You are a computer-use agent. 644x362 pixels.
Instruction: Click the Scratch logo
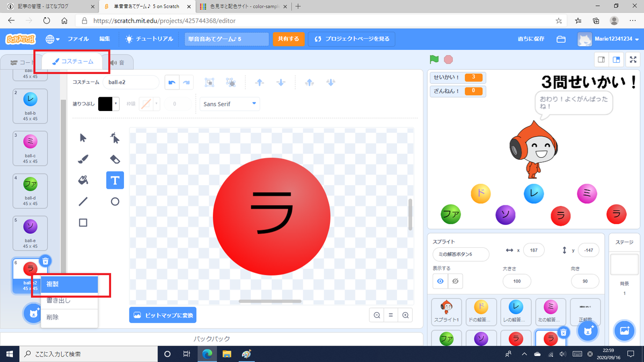click(x=21, y=39)
